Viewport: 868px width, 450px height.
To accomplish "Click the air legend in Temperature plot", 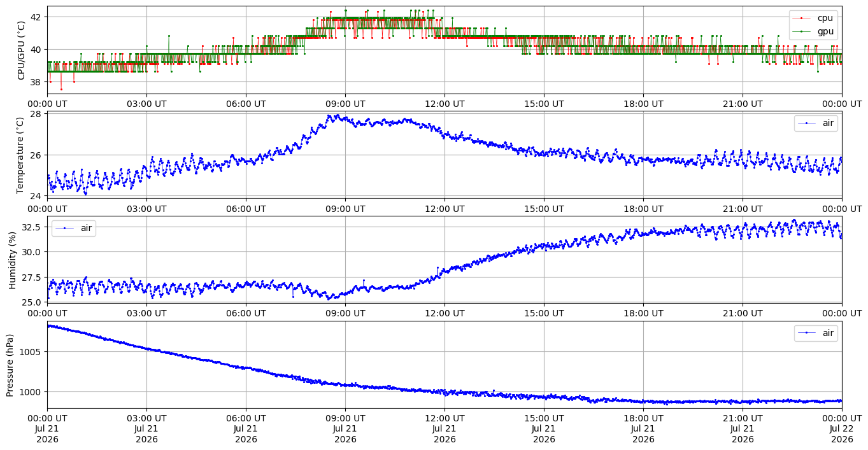I will tap(816, 123).
